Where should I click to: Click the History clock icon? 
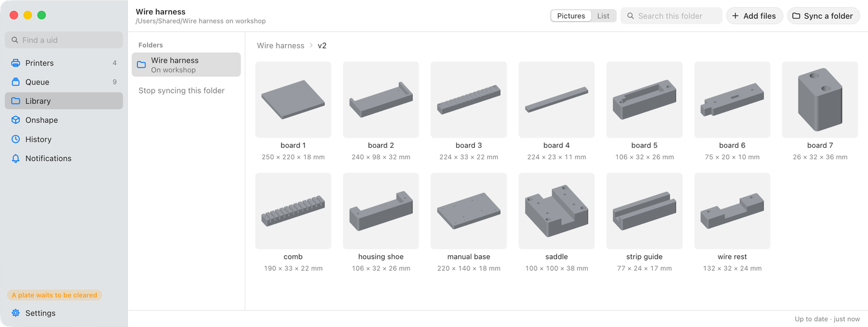coord(16,139)
